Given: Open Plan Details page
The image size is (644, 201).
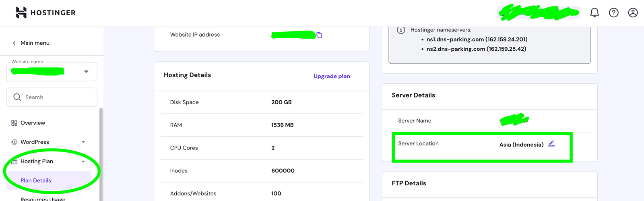Looking at the screenshot, I should point(36,180).
